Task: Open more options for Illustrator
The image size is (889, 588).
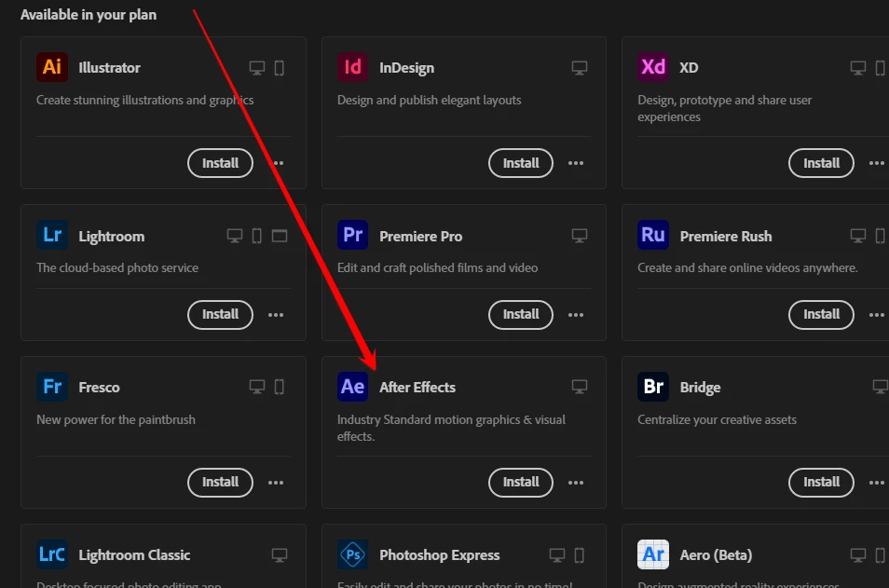Action: 278,163
